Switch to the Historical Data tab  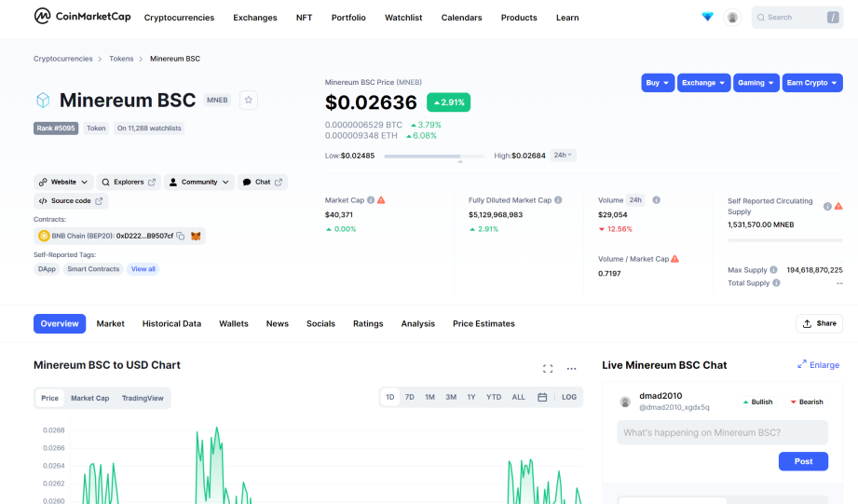coord(171,324)
